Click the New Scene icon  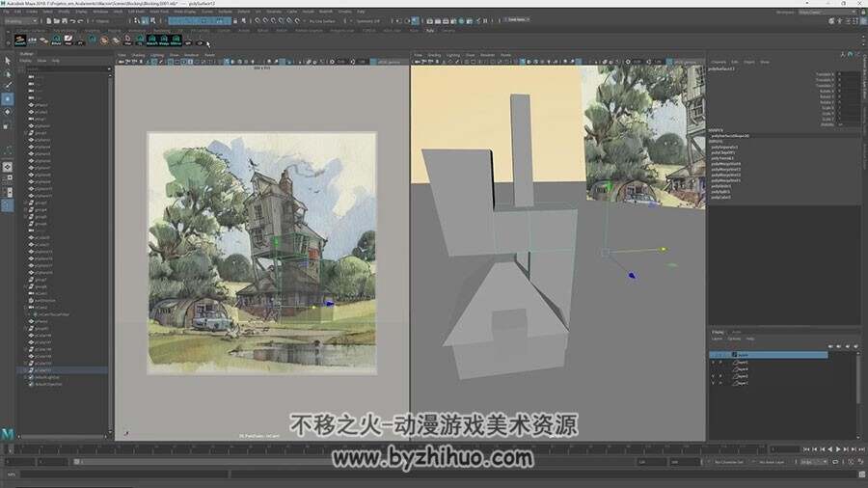(49, 21)
